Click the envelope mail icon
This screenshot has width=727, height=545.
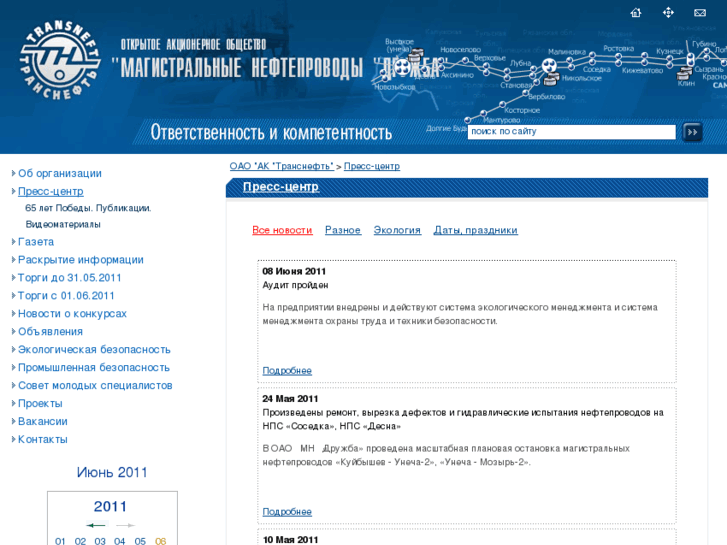(x=700, y=13)
